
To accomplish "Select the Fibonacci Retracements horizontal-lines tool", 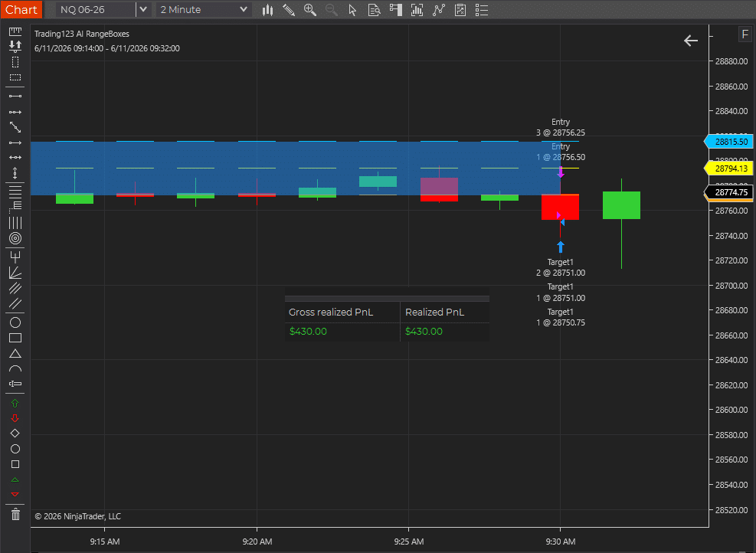I will [15, 191].
